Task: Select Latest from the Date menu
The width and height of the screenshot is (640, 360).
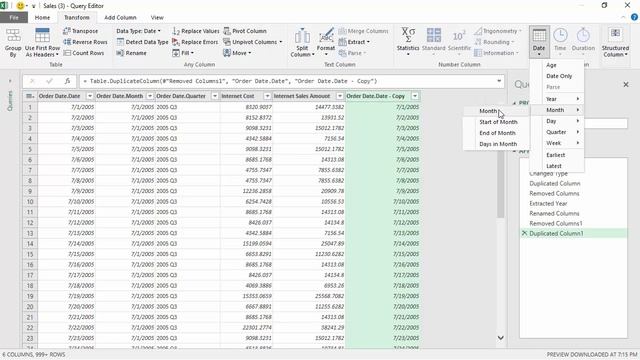Action: click(557, 166)
